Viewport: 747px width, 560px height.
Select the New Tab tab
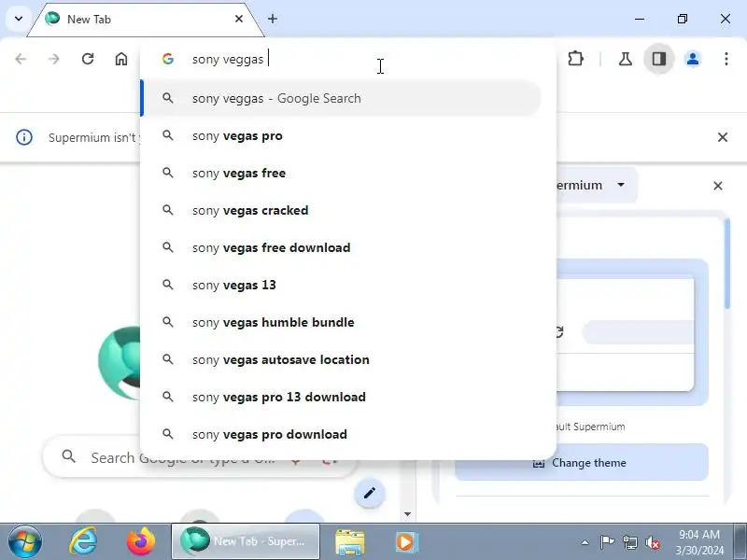[146, 20]
